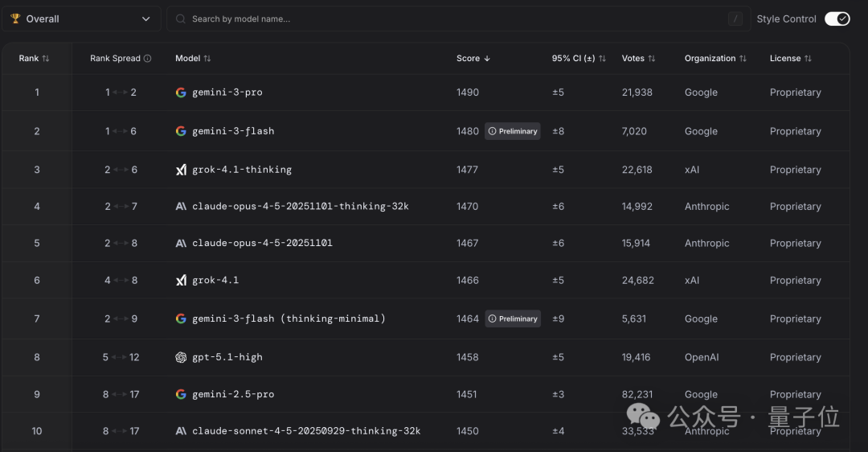Image resolution: width=868 pixels, height=452 pixels.
Task: Open claude-sonnet-4-5-20250929-thinking-32k model link
Action: [x=306, y=431]
